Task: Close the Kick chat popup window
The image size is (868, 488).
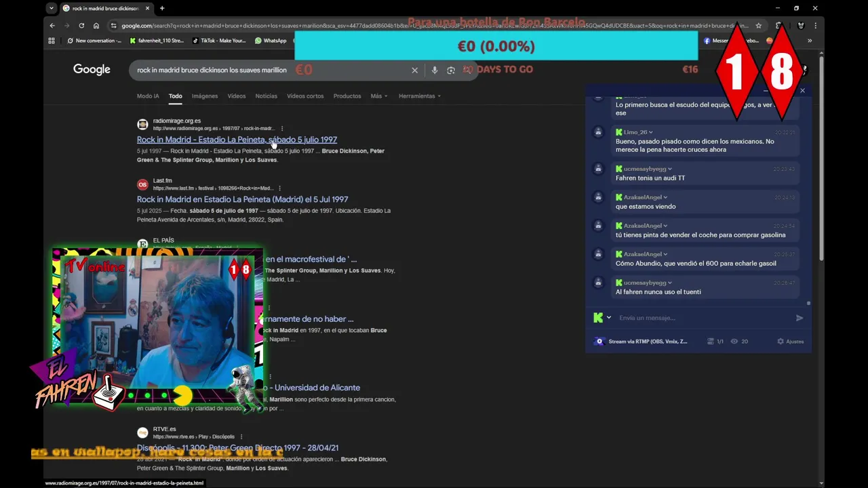Action: (802, 90)
